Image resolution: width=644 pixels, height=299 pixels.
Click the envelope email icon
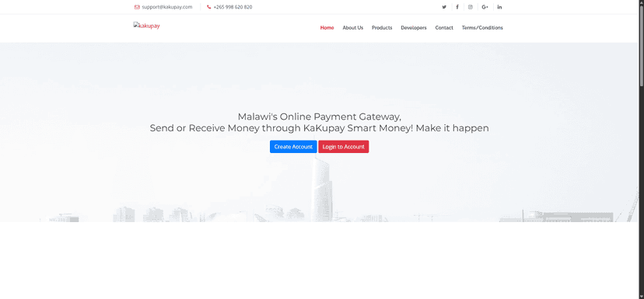pos(137,7)
